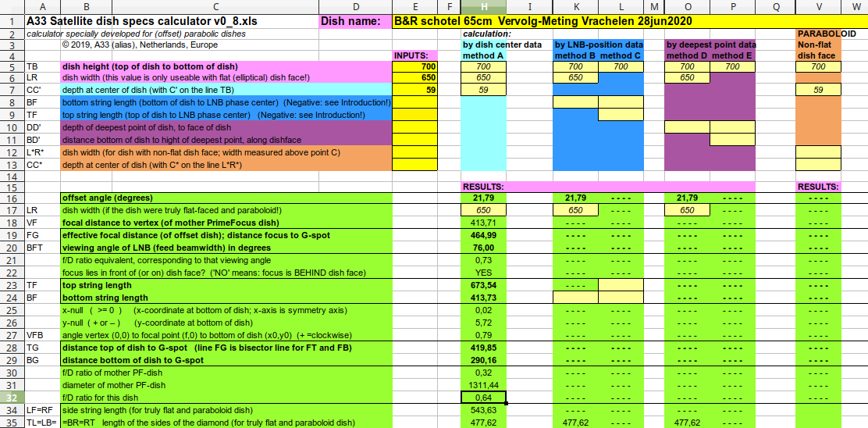Select row header 32
Viewport: 868px width, 428px height.
tap(12, 398)
